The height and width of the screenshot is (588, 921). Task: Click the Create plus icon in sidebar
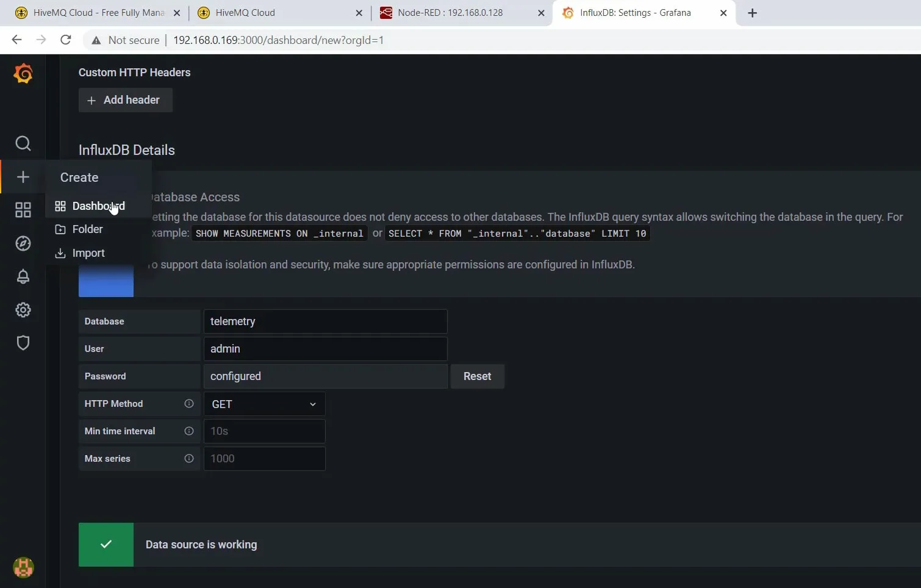pyautogui.click(x=23, y=177)
